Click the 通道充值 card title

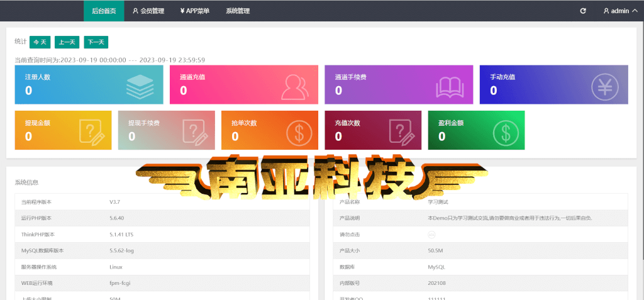192,77
